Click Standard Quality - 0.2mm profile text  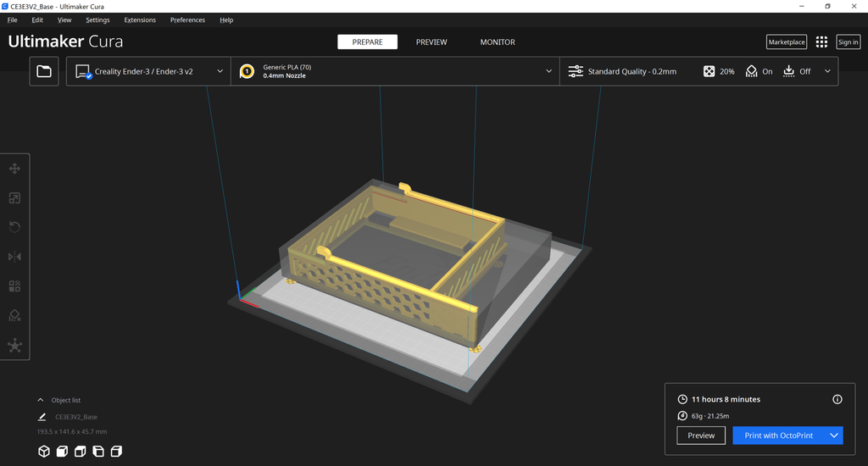coord(632,71)
